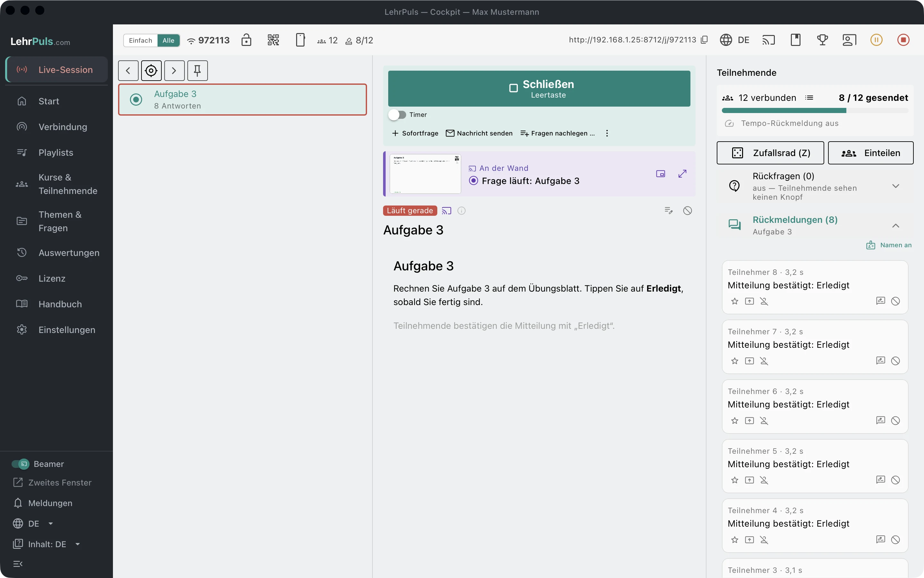Click the Schließen button
The width and height of the screenshot is (924, 578).
tap(539, 89)
